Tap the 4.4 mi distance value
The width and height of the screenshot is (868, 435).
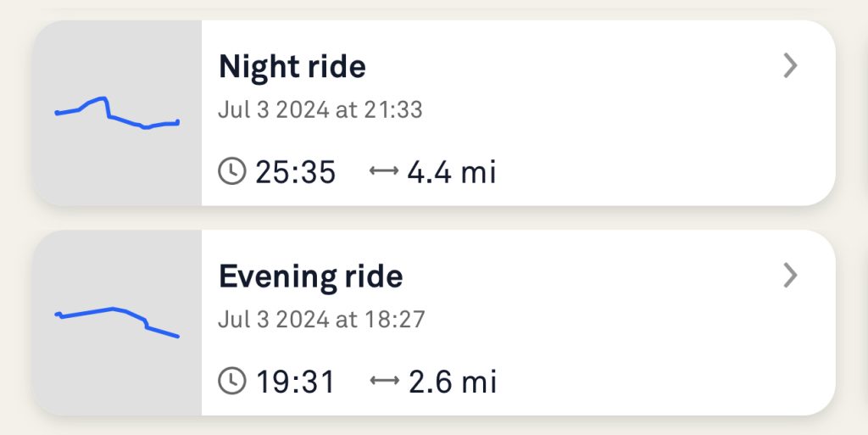pyautogui.click(x=451, y=172)
